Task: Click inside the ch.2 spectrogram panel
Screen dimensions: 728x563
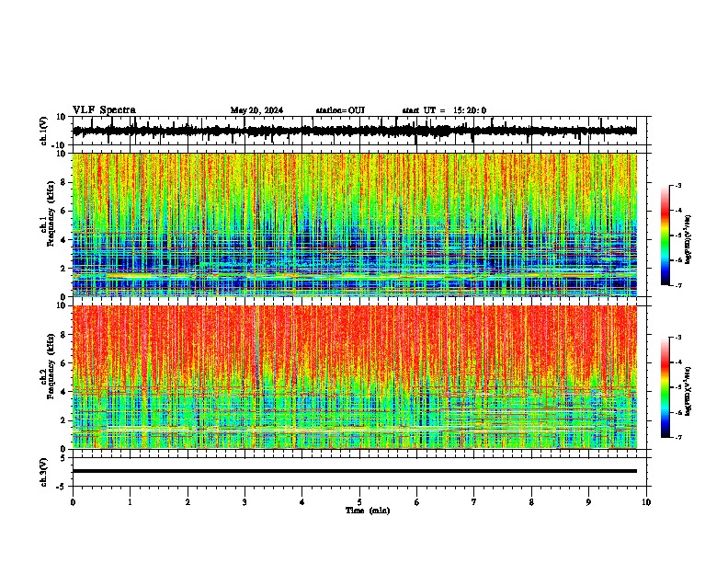Action: coord(355,377)
